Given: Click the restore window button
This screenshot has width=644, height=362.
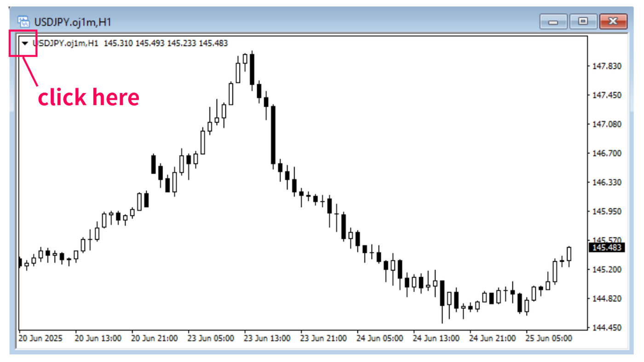Looking at the screenshot, I should click(x=583, y=21).
